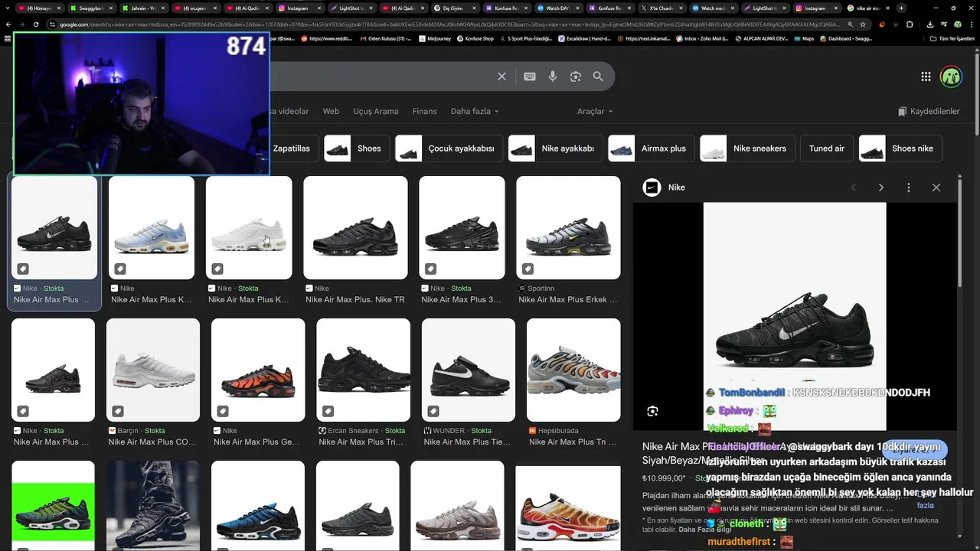This screenshot has width=980, height=551.
Task: Search preview image with Lens icon
Action: pos(652,411)
